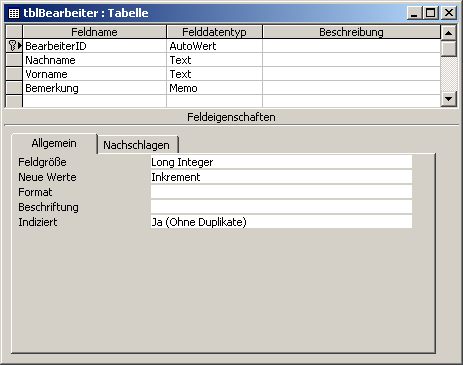This screenshot has width=463, height=365.
Task: Click the empty Beschriftung property field
Action: [281, 207]
